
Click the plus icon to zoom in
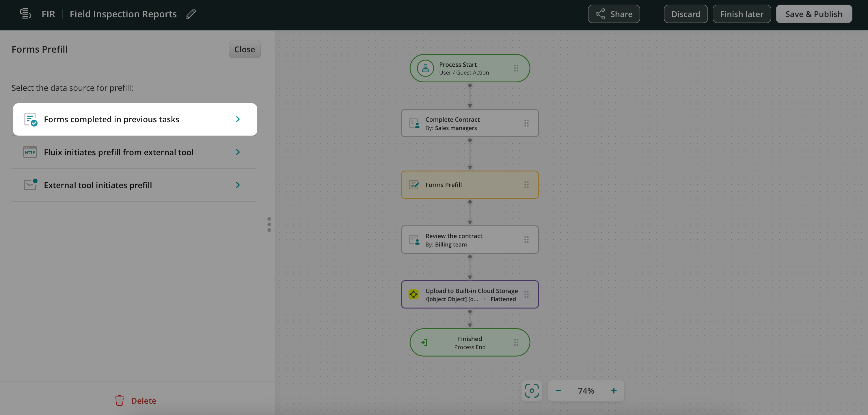click(614, 391)
